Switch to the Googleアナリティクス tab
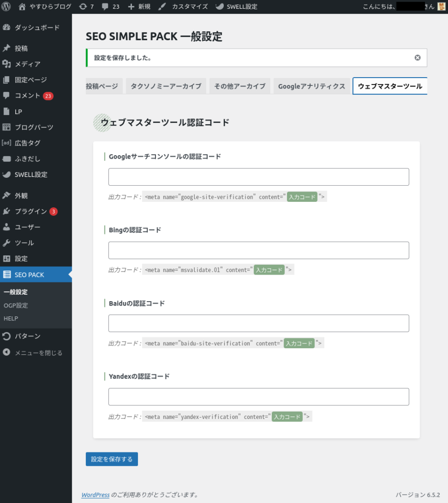Screen dimensions: 448x503 312,86
